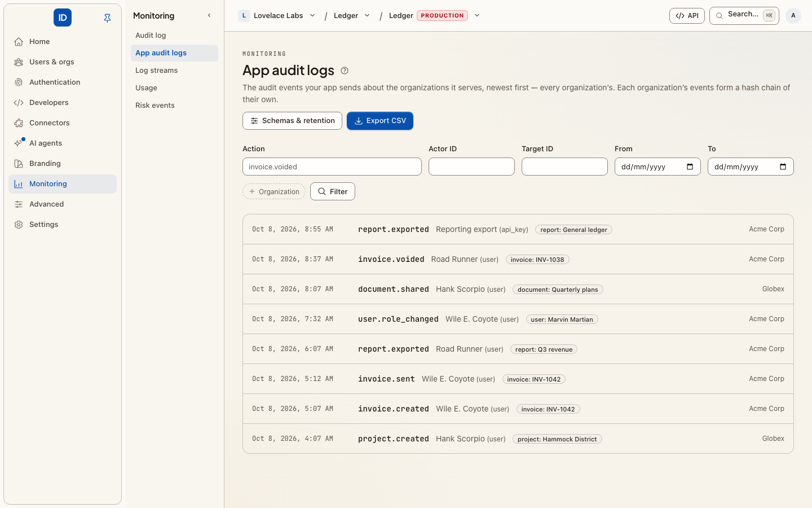The height and width of the screenshot is (508, 812).
Task: Open the invoice.created event row
Action: tap(518, 409)
